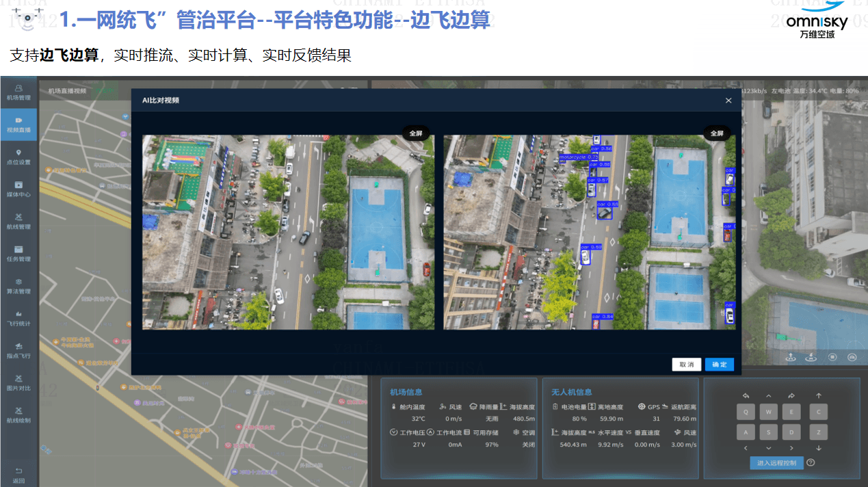Open 算法管理 algorithm management
The height and width of the screenshot is (487, 868).
[x=18, y=286]
